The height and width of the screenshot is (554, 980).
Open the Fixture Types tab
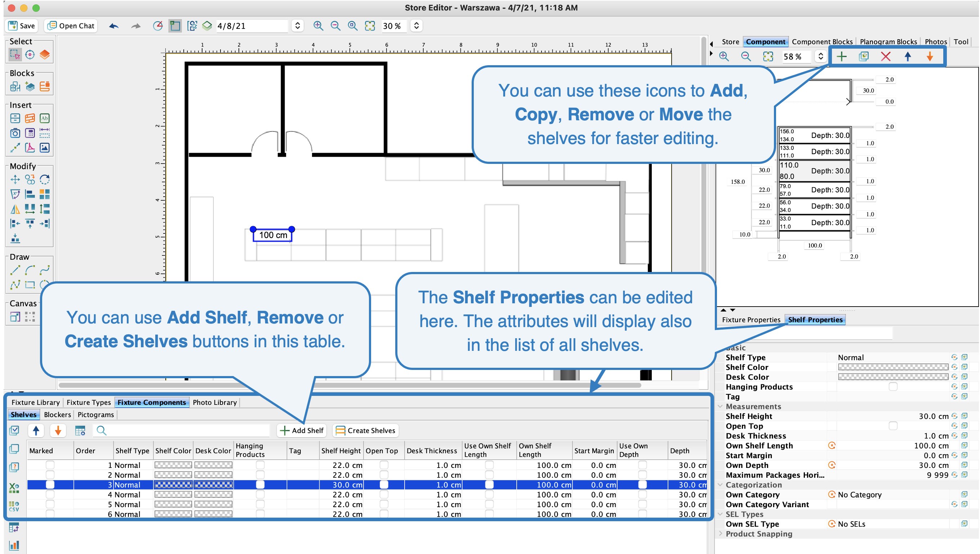89,402
